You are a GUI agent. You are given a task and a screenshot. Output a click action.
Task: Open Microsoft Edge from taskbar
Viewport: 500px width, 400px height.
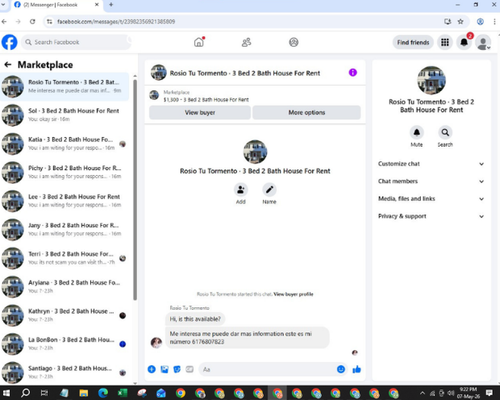tap(103, 393)
